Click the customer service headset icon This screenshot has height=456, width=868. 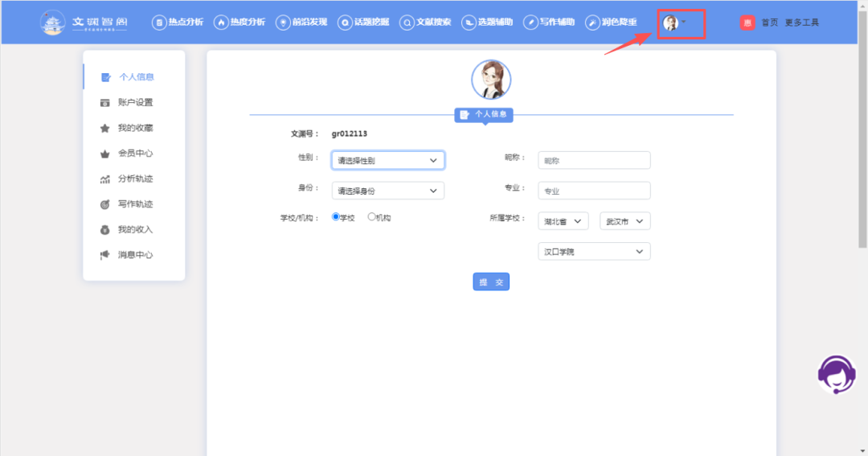point(837,375)
